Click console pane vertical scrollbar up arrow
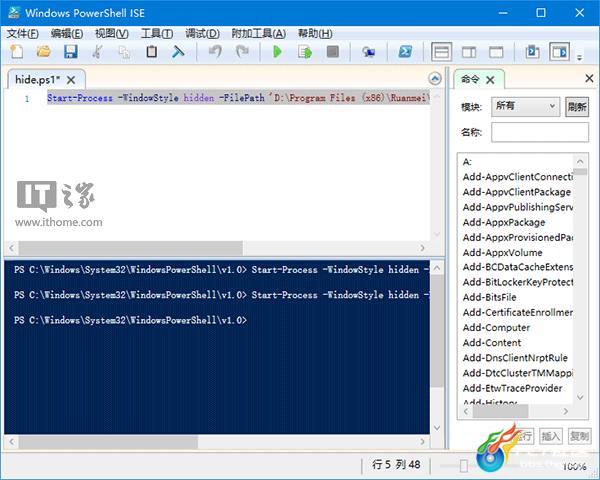The height and width of the screenshot is (480, 600). pos(437,268)
